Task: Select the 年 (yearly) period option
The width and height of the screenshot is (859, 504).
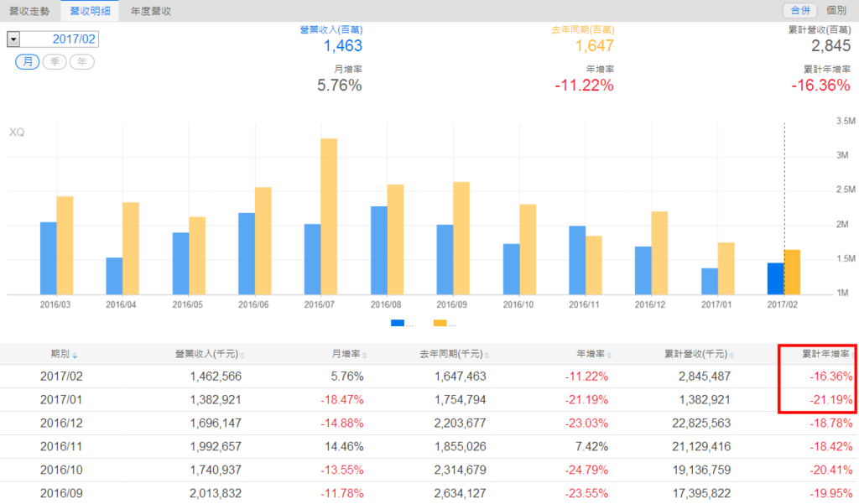Action: pyautogui.click(x=82, y=62)
